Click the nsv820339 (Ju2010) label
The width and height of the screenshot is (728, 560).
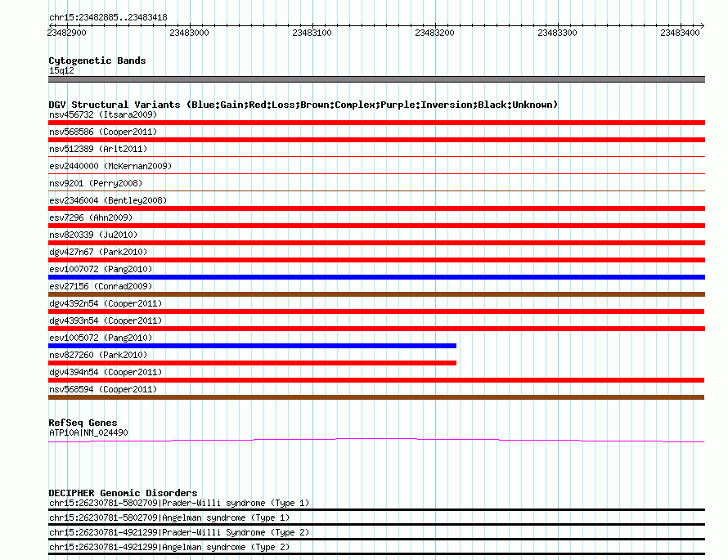point(93,235)
